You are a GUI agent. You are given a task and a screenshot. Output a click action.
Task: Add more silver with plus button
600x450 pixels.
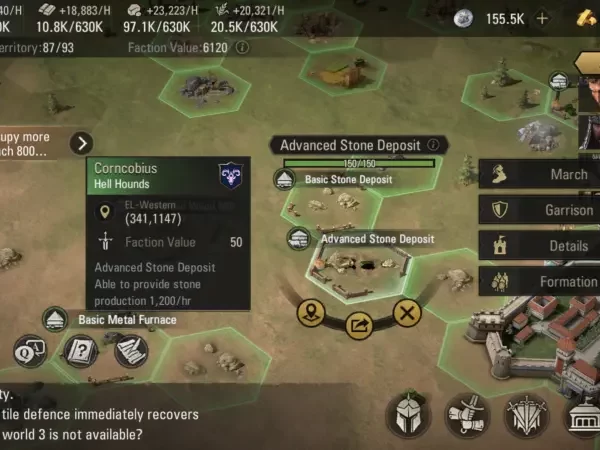pos(542,19)
